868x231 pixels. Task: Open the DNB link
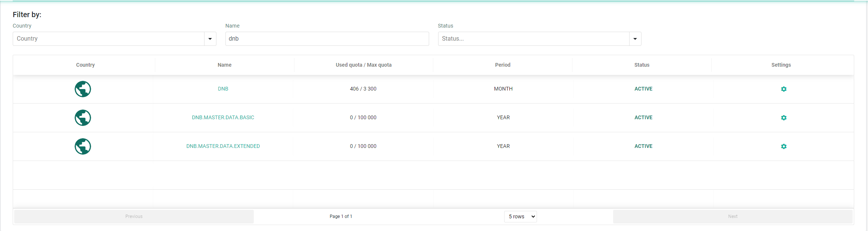[223, 89]
